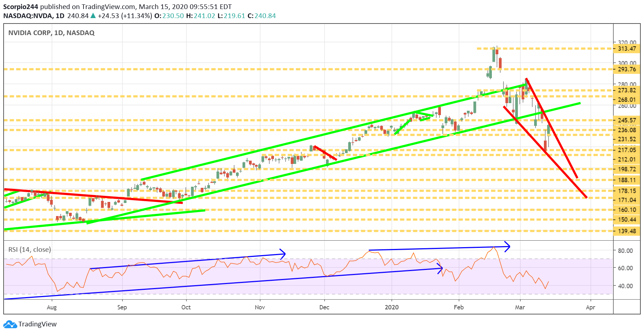Click the TradingView cloud logo icon

click(10, 324)
